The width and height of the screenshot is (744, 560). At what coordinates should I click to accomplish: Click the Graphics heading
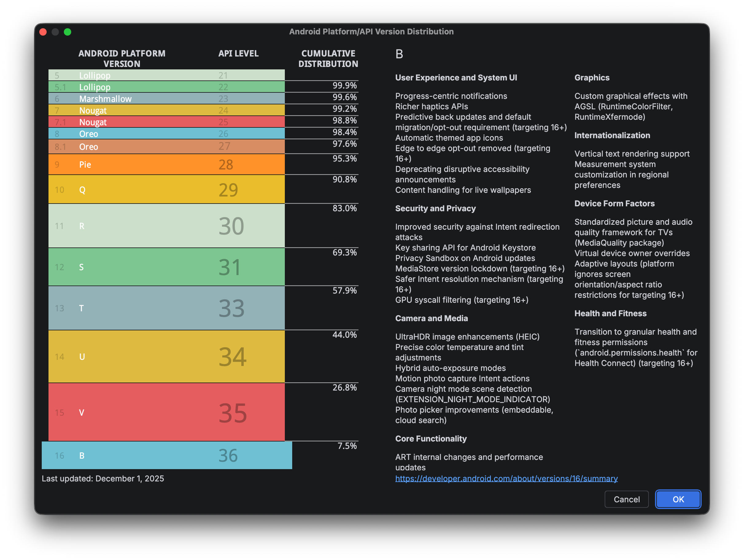coord(592,78)
